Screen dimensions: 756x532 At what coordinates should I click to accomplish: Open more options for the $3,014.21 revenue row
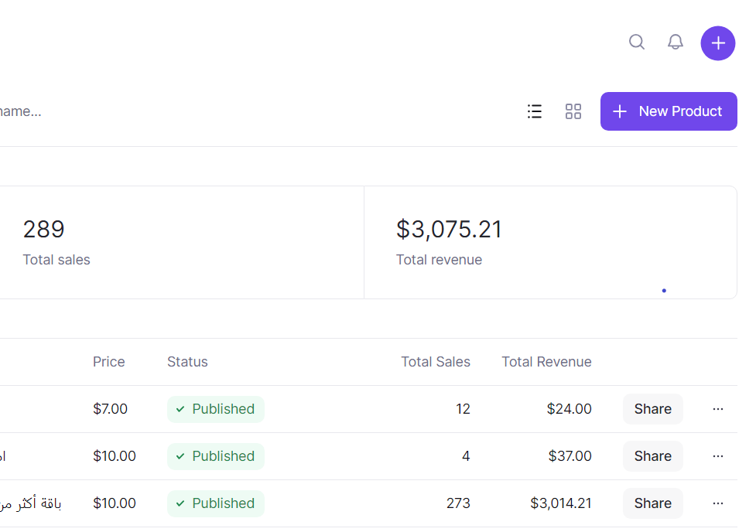tap(718, 503)
